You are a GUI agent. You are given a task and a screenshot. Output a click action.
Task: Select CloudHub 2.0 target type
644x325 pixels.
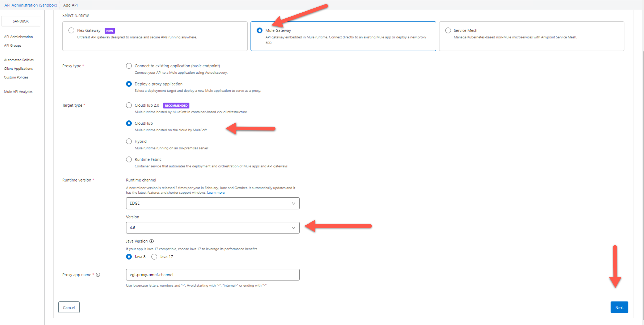pos(129,105)
